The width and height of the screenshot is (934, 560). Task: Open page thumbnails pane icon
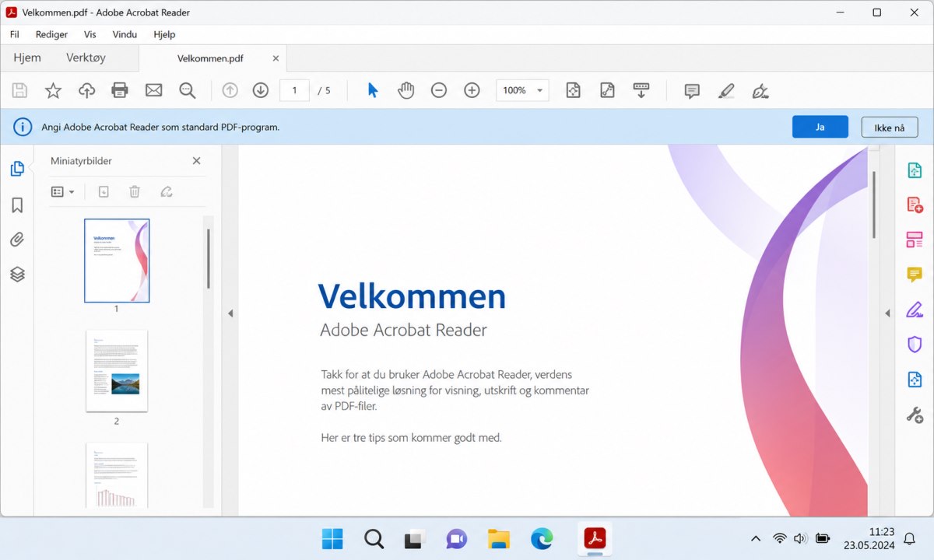[x=17, y=169]
